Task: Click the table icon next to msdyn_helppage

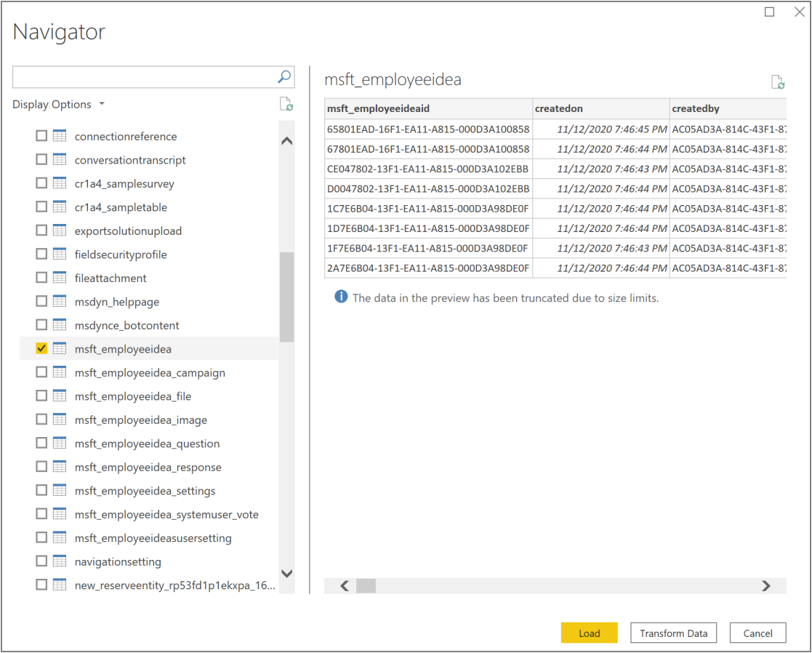Action: (60, 302)
